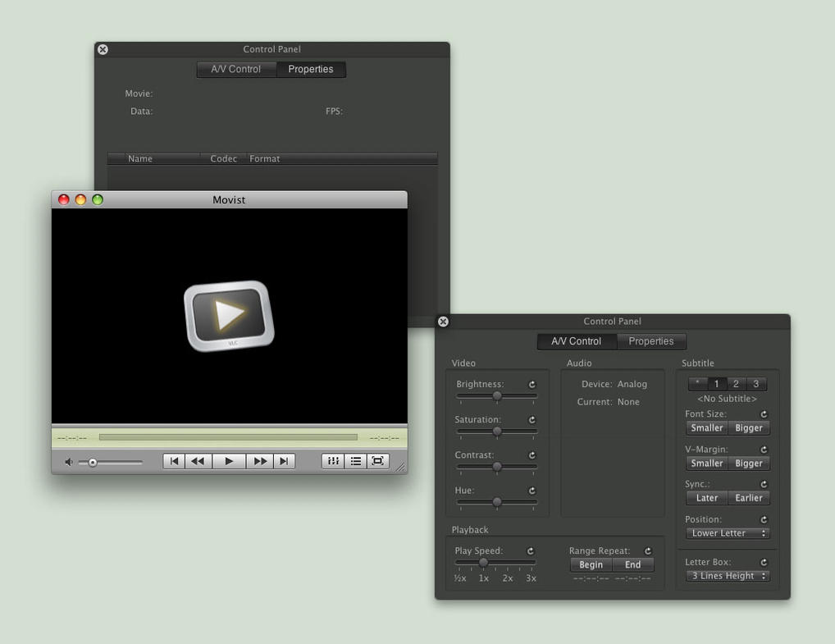The width and height of the screenshot is (835, 644).
Task: Click the Hue slider
Action: [x=497, y=502]
